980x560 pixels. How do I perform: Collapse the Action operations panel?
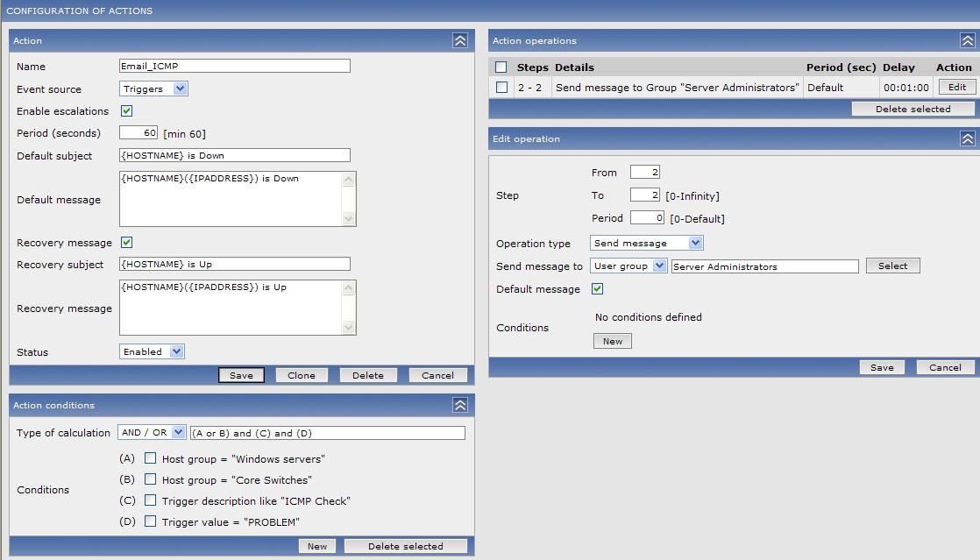point(967,40)
